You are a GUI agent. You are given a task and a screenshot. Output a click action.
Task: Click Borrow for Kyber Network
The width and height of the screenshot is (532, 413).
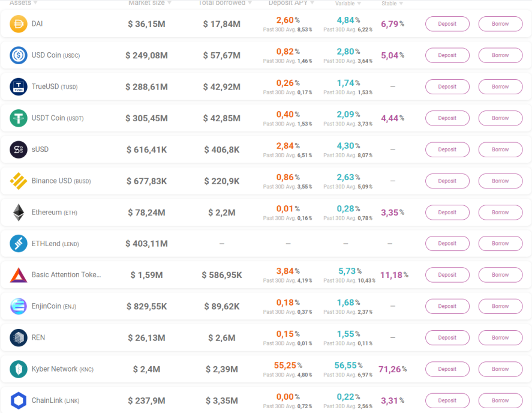pyautogui.click(x=500, y=369)
